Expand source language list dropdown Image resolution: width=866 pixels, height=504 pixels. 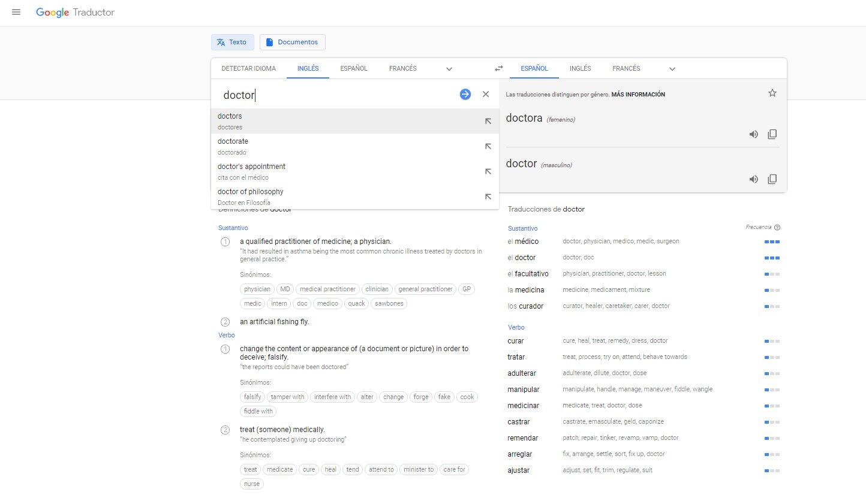(449, 69)
